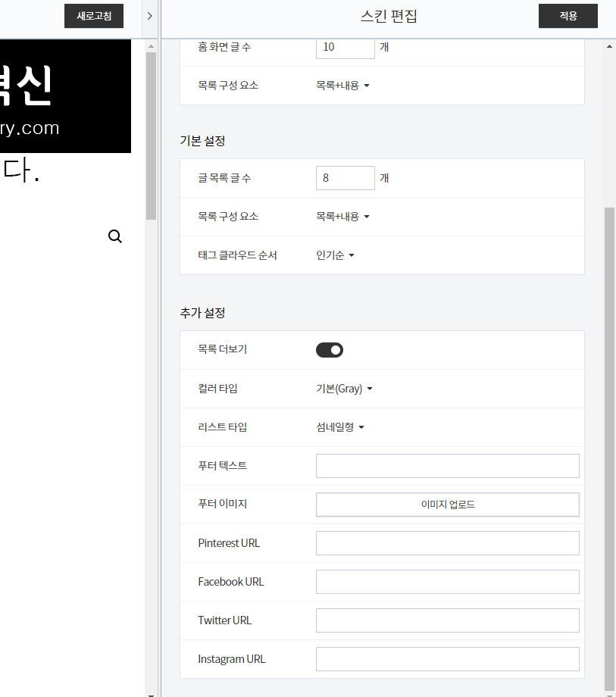The image size is (616, 697).
Task: Click the preview pane vertical scrollbar thumb
Action: tap(151, 136)
